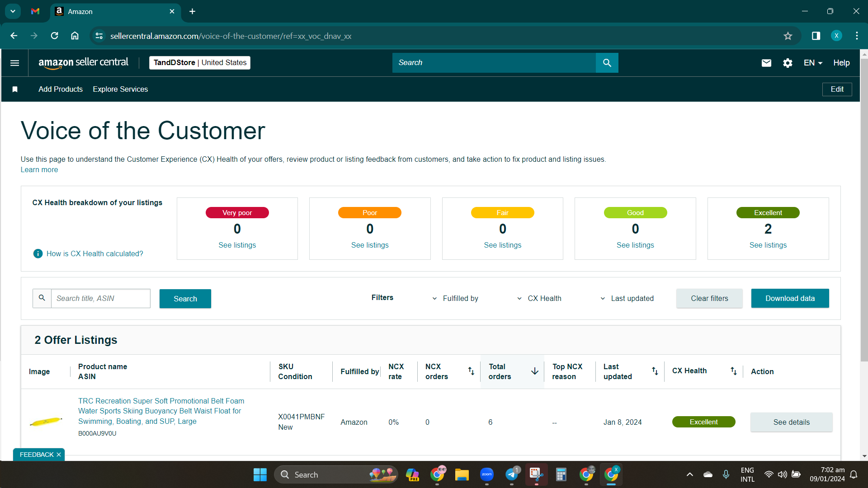Open the Gmail pinned tab
The width and height of the screenshot is (868, 488).
pyautogui.click(x=35, y=11)
